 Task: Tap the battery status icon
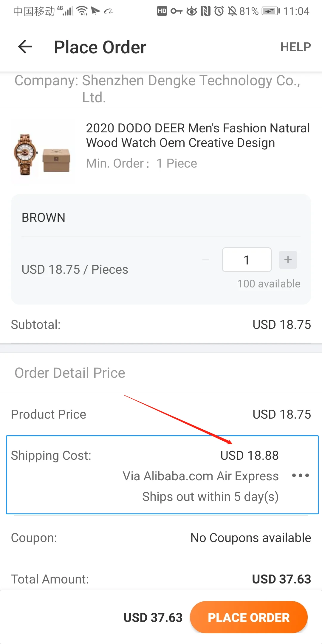tap(270, 11)
